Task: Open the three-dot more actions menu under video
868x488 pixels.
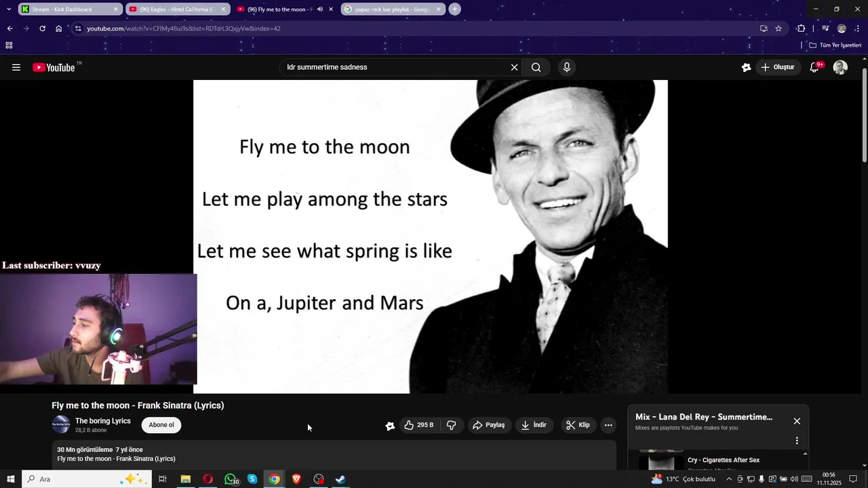Action: [x=608, y=425]
